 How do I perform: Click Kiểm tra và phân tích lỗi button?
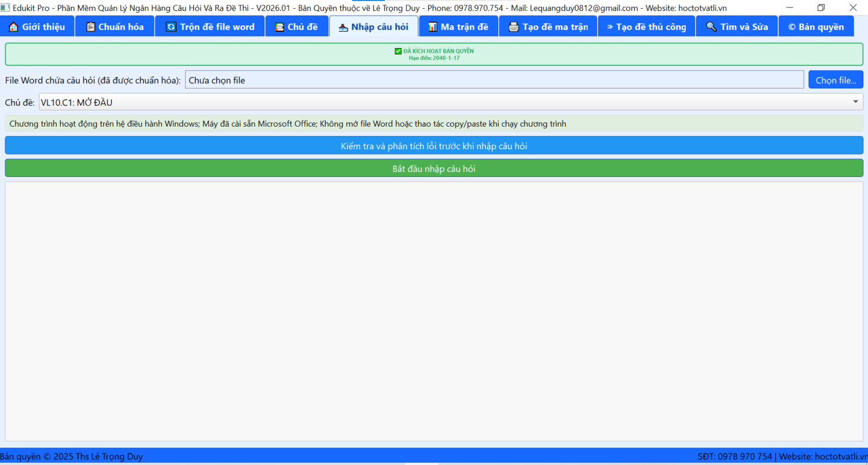tap(434, 146)
